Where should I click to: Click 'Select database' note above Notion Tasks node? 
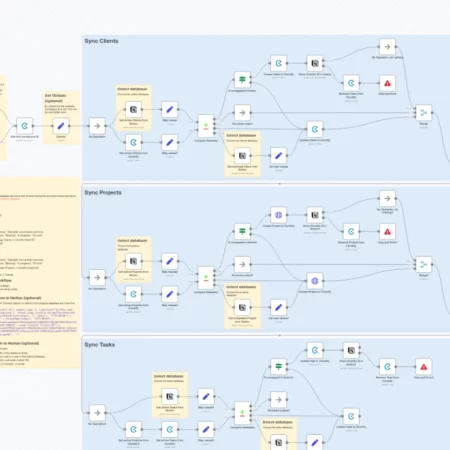coord(169,376)
